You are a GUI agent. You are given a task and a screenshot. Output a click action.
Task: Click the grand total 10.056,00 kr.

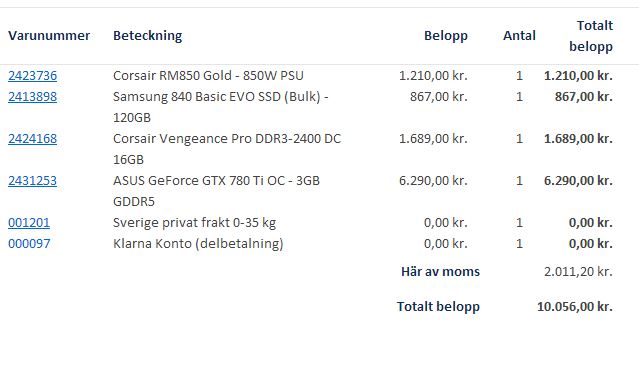[x=575, y=307]
